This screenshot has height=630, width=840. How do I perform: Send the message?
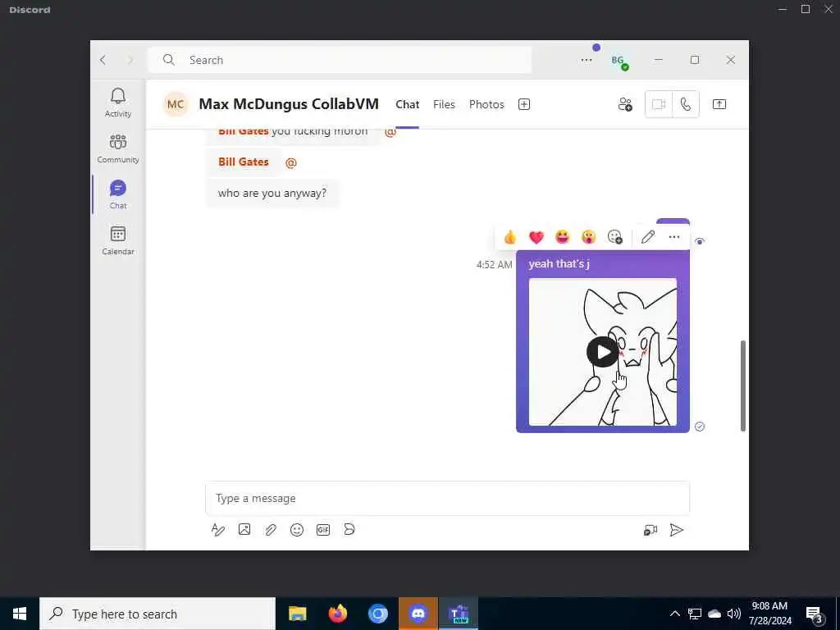pos(677,530)
